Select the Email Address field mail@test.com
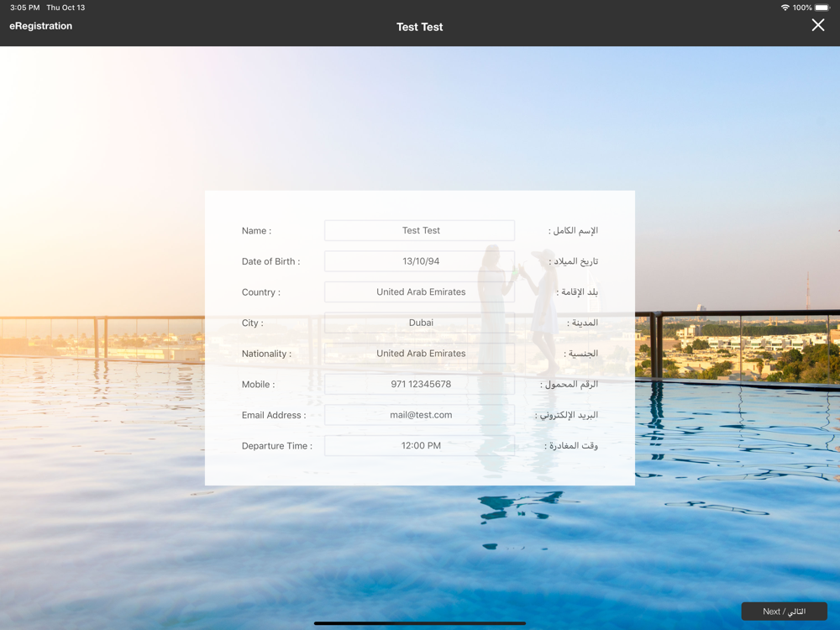The height and width of the screenshot is (630, 840). pos(419,415)
